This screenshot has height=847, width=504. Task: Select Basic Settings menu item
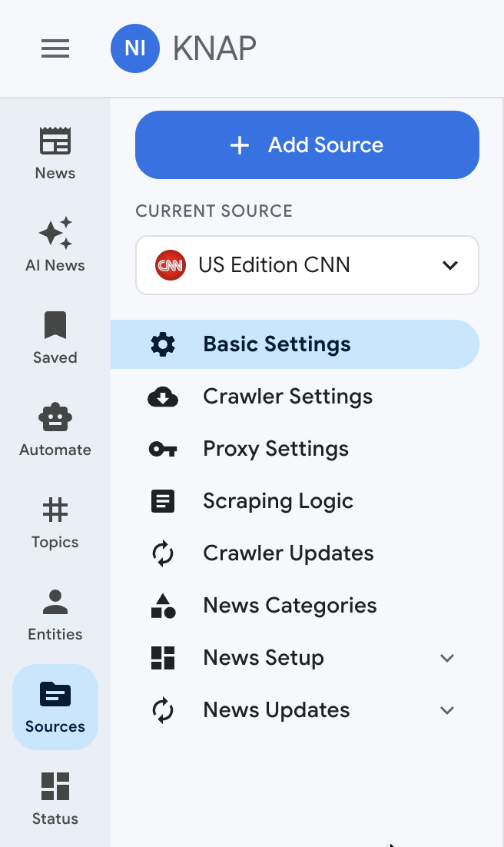[x=277, y=344]
